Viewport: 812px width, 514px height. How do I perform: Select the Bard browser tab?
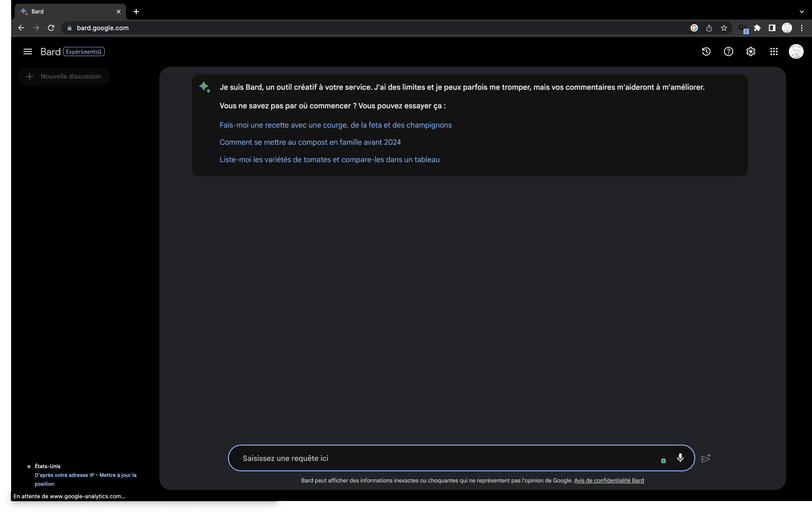pyautogui.click(x=70, y=11)
